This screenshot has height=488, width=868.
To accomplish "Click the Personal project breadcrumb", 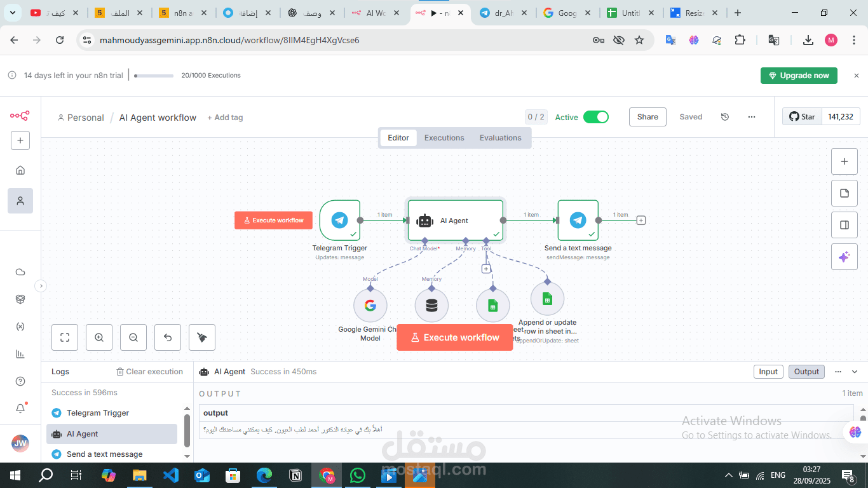I will 81,118.
